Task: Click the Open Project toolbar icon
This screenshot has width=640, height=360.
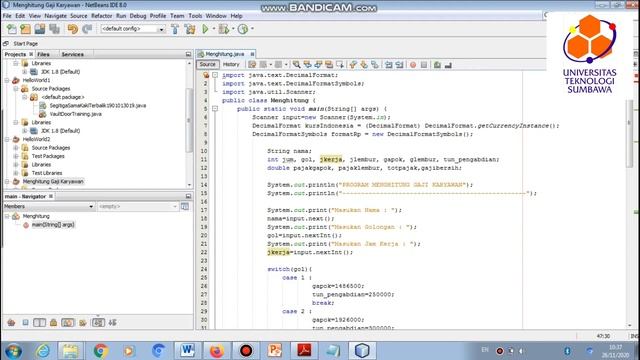Action: (40, 29)
